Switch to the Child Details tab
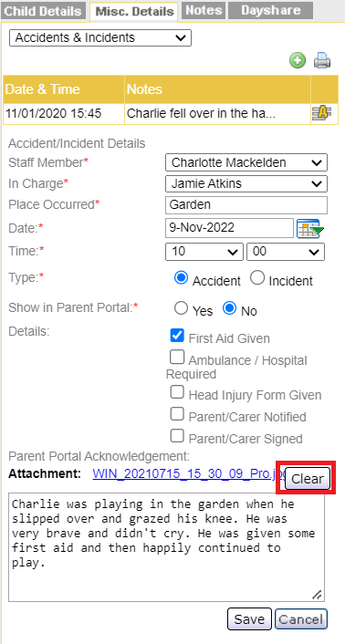This screenshot has height=644, width=345. 43,11
